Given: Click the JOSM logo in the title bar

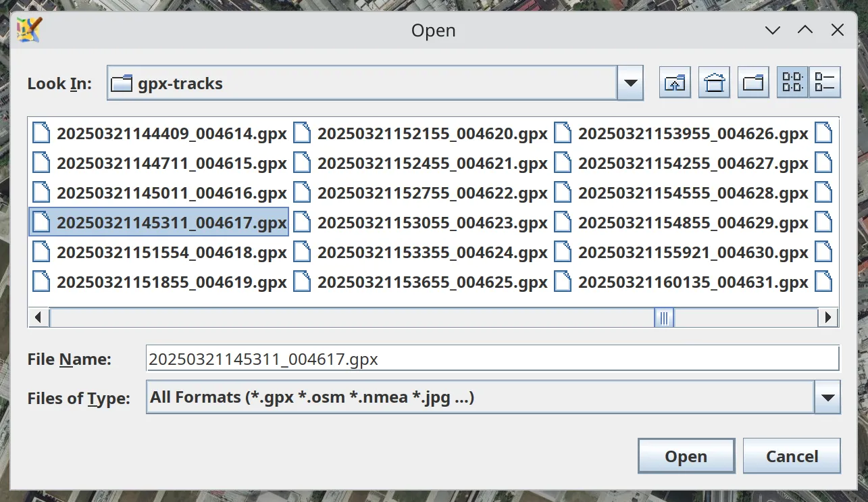Looking at the screenshot, I should tap(28, 30).
